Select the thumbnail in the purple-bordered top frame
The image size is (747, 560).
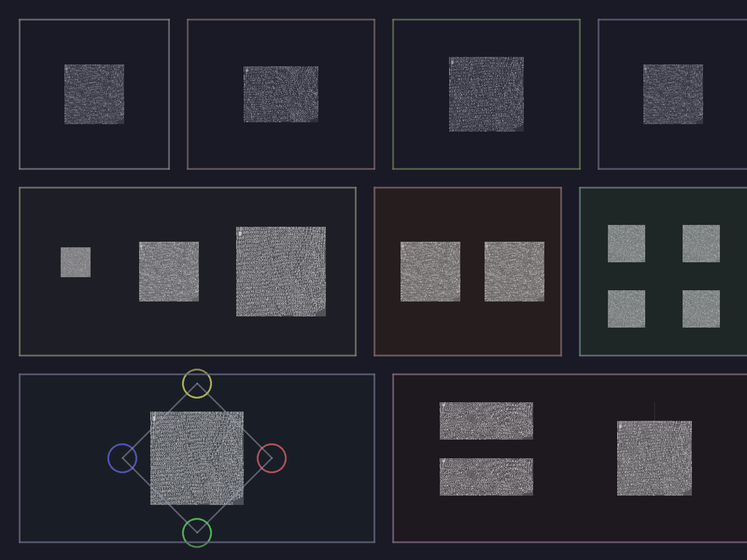[673, 94]
